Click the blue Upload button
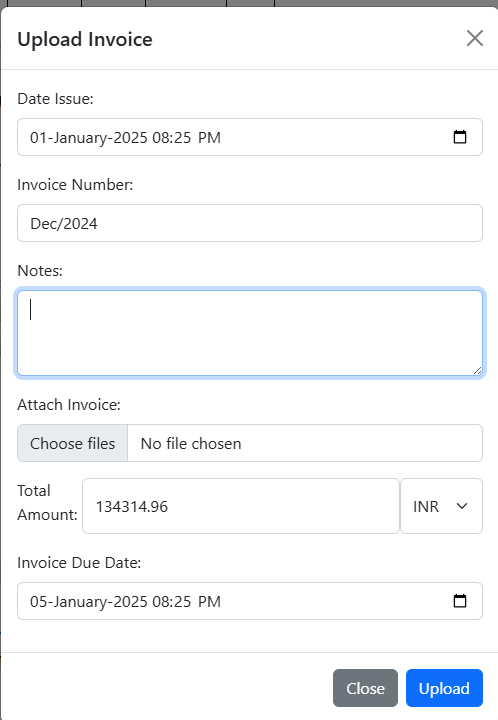The width and height of the screenshot is (498, 720). point(444,688)
